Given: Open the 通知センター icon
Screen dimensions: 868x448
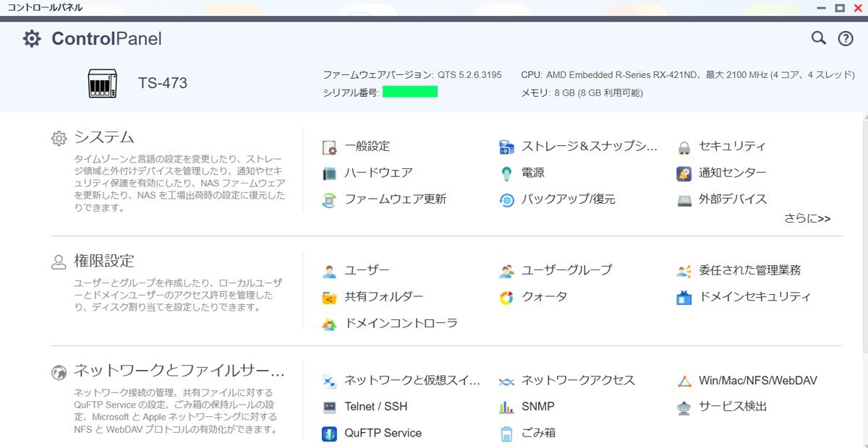Looking at the screenshot, I should click(684, 173).
